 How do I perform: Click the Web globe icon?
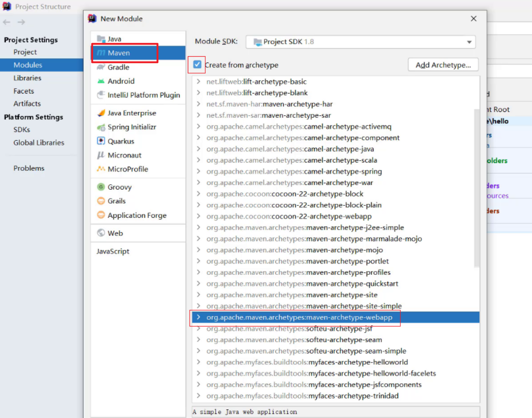[x=101, y=233]
